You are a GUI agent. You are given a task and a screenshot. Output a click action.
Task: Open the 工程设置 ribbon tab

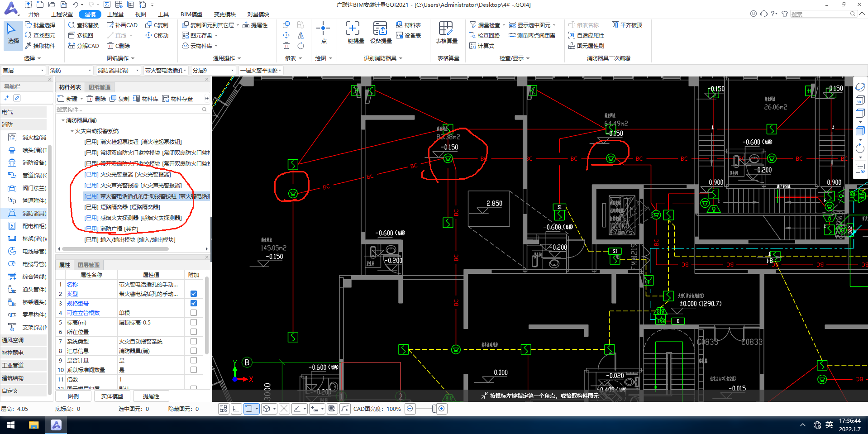pos(62,14)
